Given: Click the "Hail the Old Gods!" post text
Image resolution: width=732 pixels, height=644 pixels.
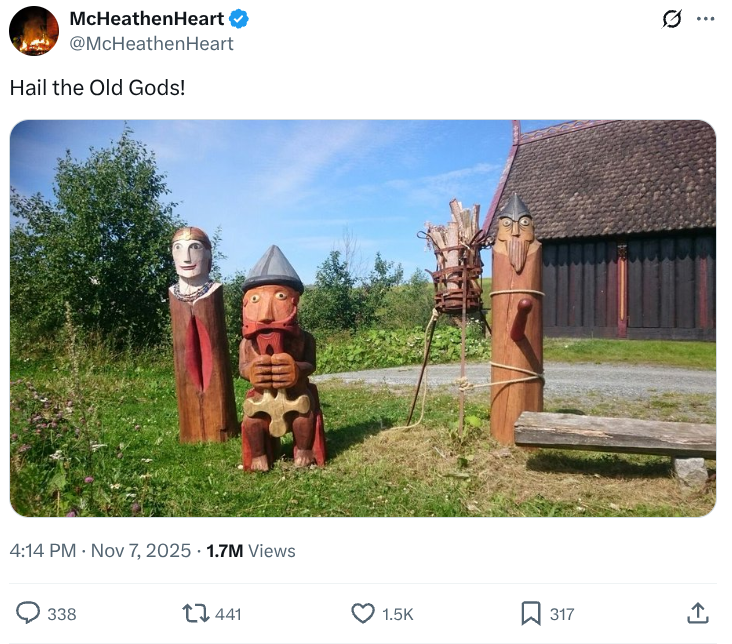Looking at the screenshot, I should (97, 88).
